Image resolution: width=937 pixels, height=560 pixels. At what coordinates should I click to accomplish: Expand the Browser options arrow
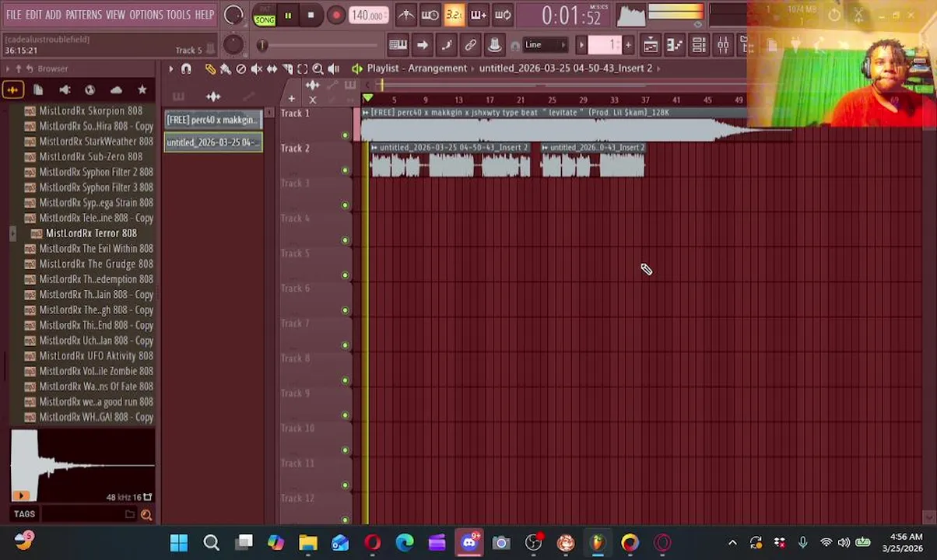[x=7, y=68]
